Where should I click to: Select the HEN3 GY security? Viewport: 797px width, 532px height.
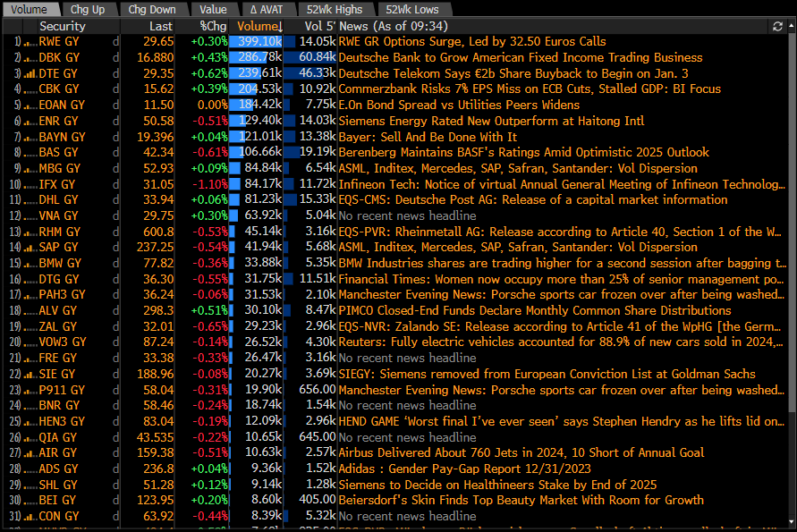(62, 422)
